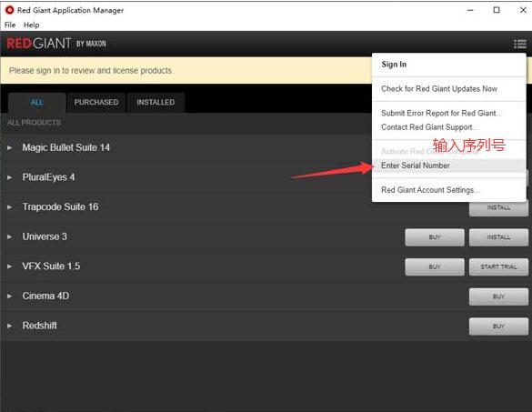Expand the VFX Suite 1.5 arrow
This screenshot has width=532, height=412.
(9, 266)
